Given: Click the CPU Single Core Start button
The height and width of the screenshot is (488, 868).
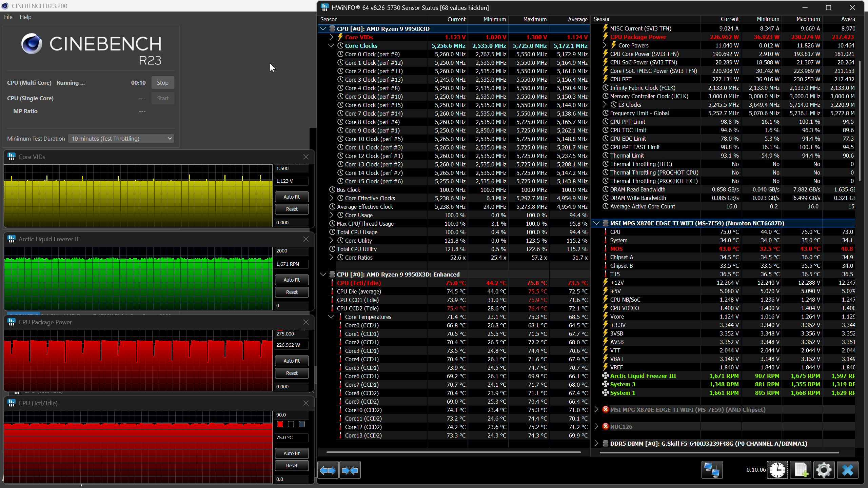Looking at the screenshot, I should [162, 98].
